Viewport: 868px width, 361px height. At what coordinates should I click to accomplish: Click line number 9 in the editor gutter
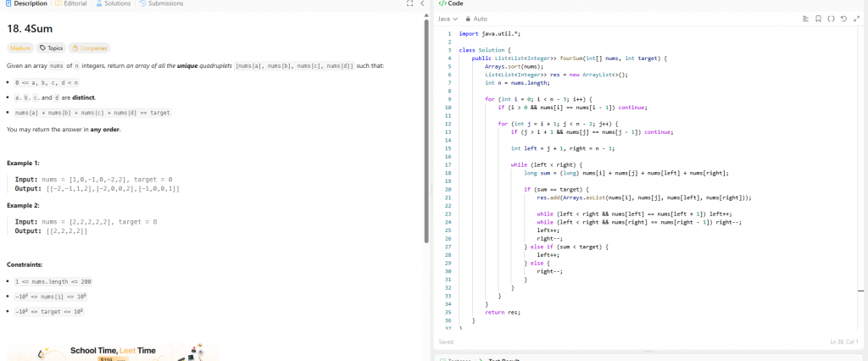450,99
